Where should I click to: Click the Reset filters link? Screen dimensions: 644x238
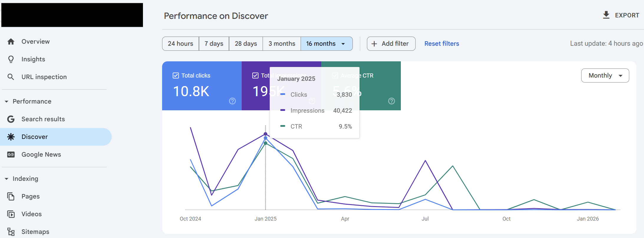pyautogui.click(x=442, y=44)
